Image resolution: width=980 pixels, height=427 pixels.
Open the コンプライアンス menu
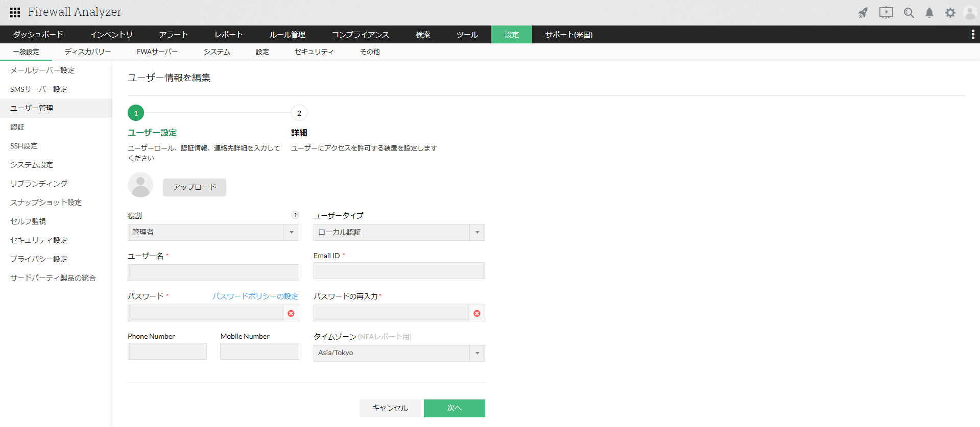[361, 34]
